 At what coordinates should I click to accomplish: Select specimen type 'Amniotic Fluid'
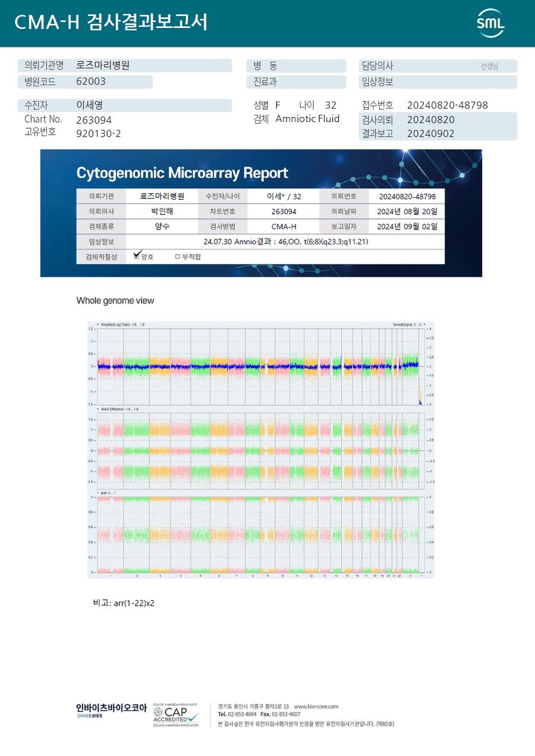coord(307,119)
